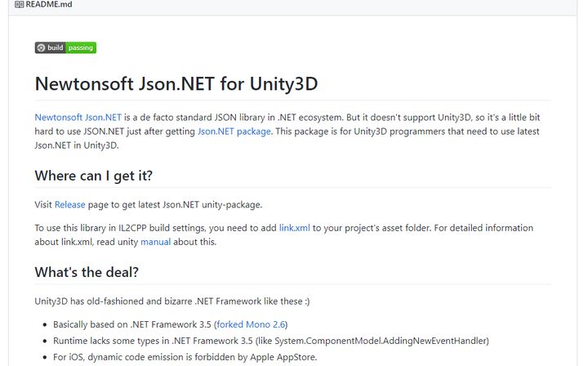This screenshot has height=366, width=588.
Task: Click the 'Runtime lacks some types' bullet
Action: tap(271, 341)
